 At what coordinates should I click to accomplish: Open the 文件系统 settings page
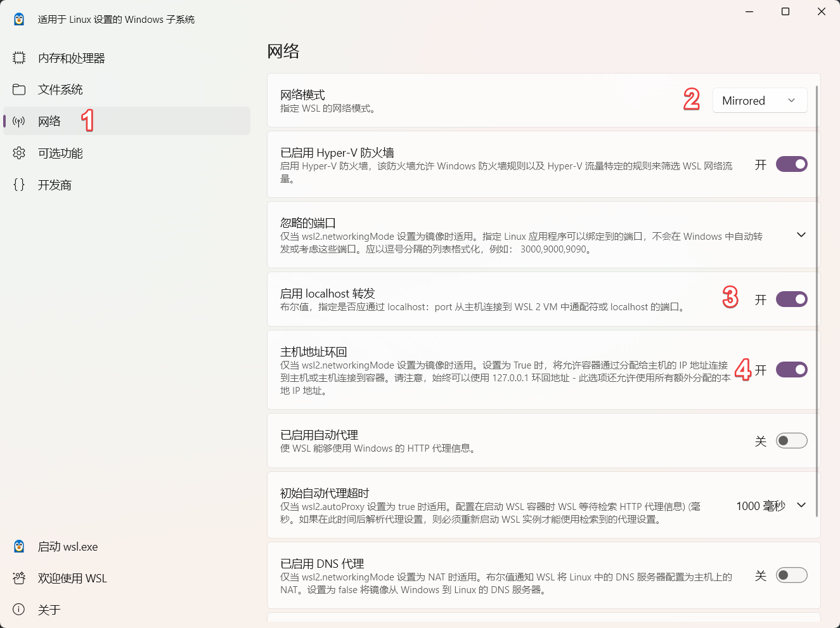coord(127,89)
